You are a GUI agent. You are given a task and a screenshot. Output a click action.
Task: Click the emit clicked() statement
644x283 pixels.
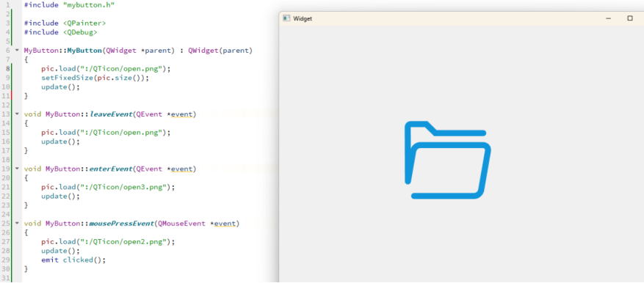tap(73, 260)
